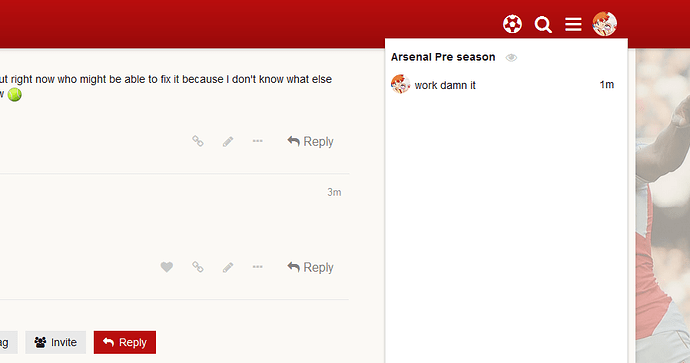Viewport: 690px width, 363px height.
Task: Show more actions on the first post
Action: click(257, 141)
